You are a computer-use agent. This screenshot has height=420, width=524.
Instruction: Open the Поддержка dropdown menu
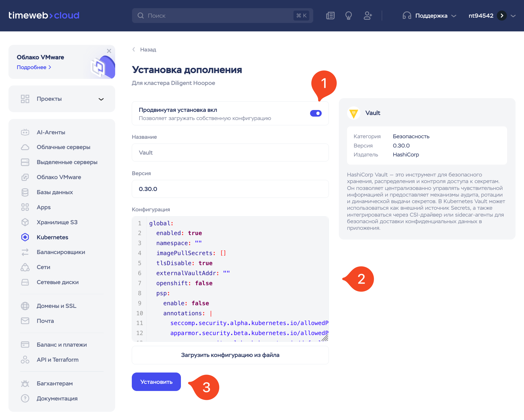click(x=431, y=16)
